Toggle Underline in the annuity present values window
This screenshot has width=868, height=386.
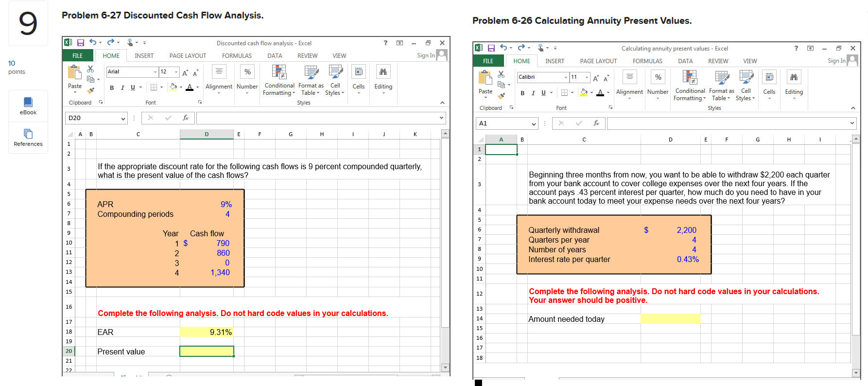pos(543,93)
